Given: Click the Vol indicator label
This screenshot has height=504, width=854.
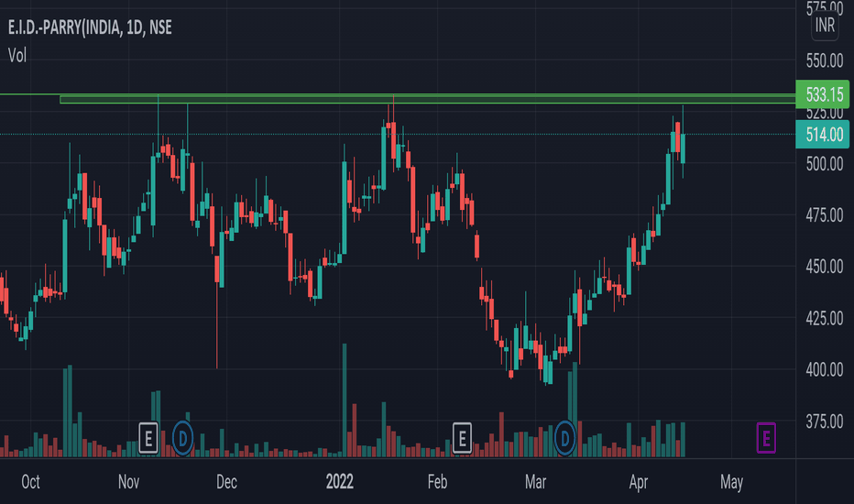Looking at the screenshot, I should pyautogui.click(x=16, y=55).
